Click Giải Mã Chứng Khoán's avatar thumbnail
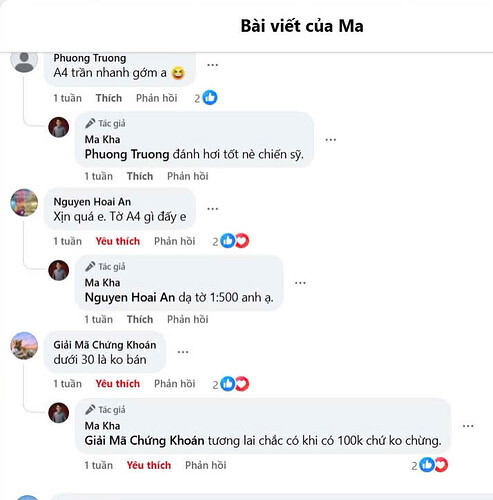This screenshot has width=493, height=500. pyautogui.click(x=24, y=346)
